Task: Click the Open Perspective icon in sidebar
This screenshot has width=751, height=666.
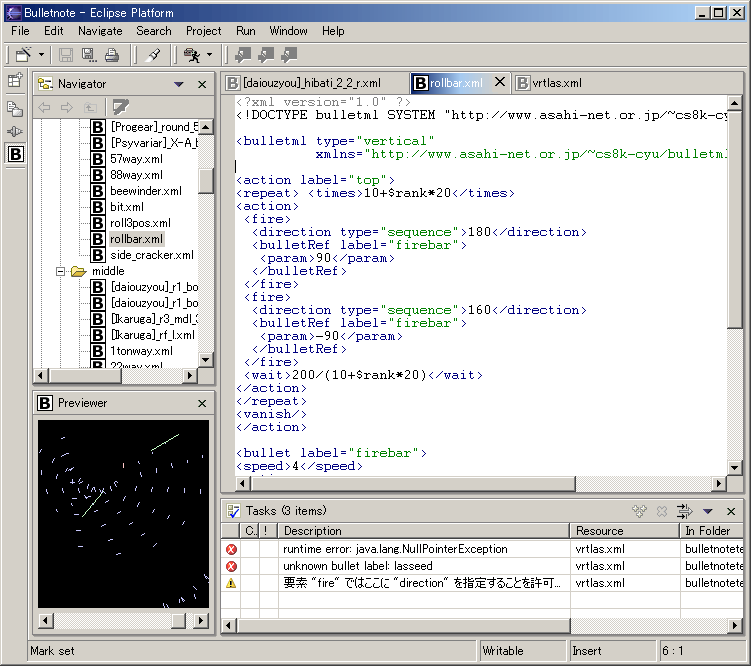Action: coord(15,81)
